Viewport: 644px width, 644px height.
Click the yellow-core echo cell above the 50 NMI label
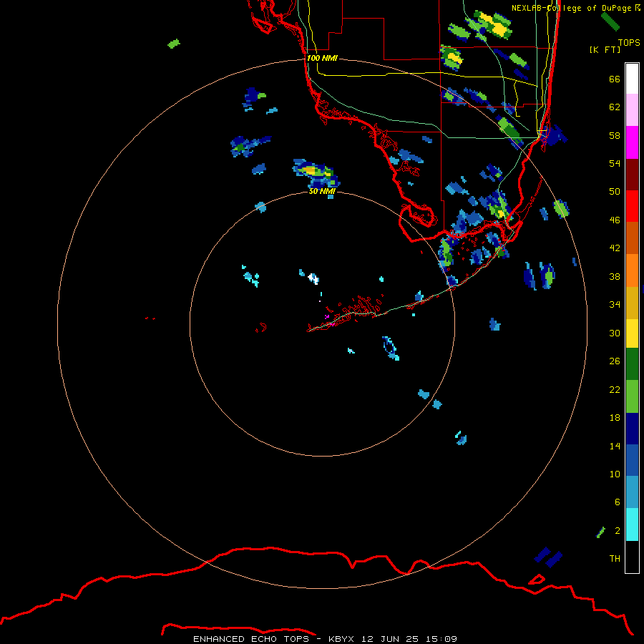point(316,173)
